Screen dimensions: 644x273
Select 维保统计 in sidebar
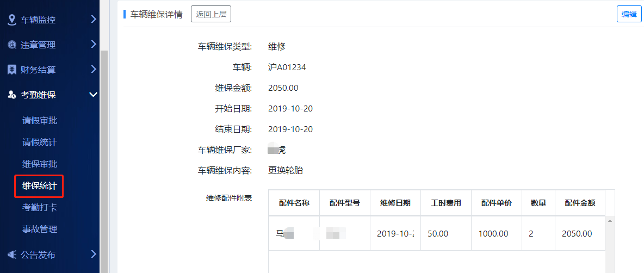pos(40,185)
